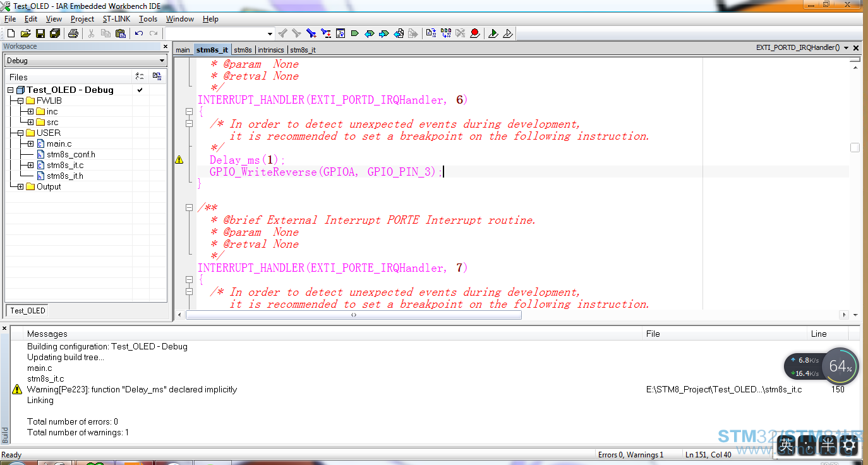Viewport: 868px width, 465px height.
Task: Click the batch build column icon in Files header
Action: pos(157,76)
